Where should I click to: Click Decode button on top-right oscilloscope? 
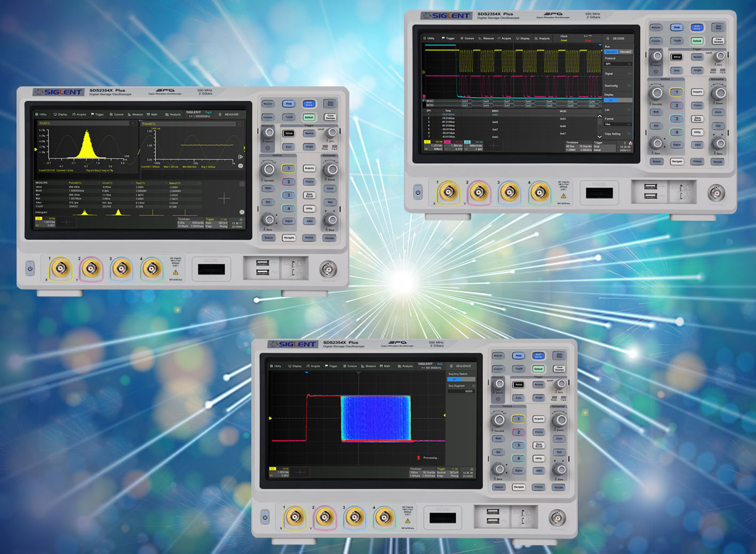click(x=718, y=162)
